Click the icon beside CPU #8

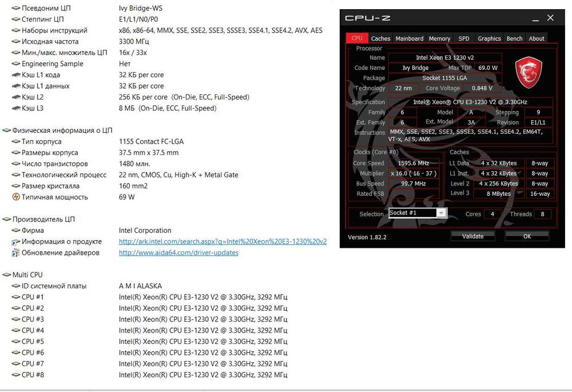16,375
